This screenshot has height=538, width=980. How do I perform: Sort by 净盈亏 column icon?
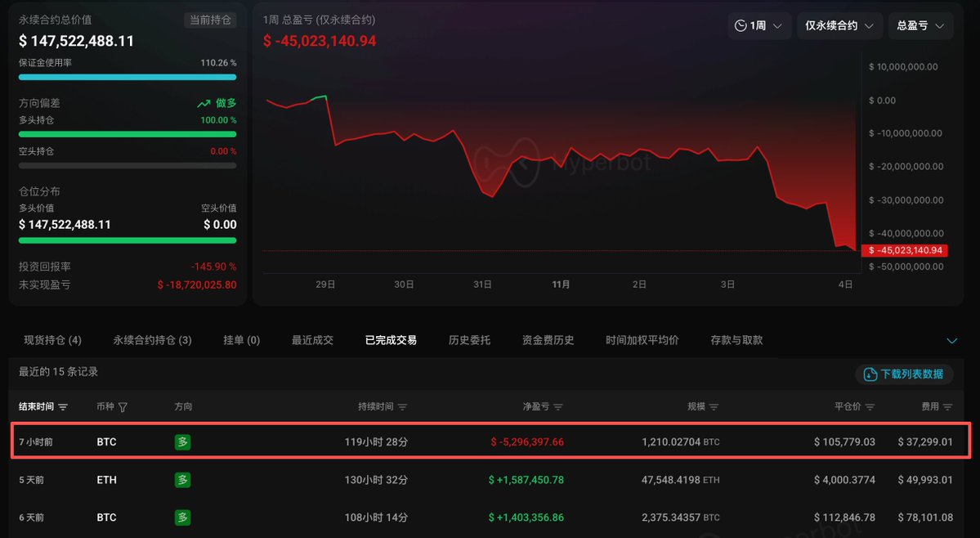pyautogui.click(x=558, y=407)
